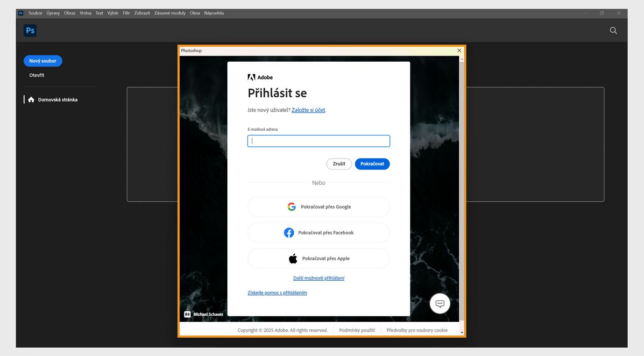The width and height of the screenshot is (644, 356).
Task: Click the Apple logo to continue with Apple
Action: coord(293,257)
